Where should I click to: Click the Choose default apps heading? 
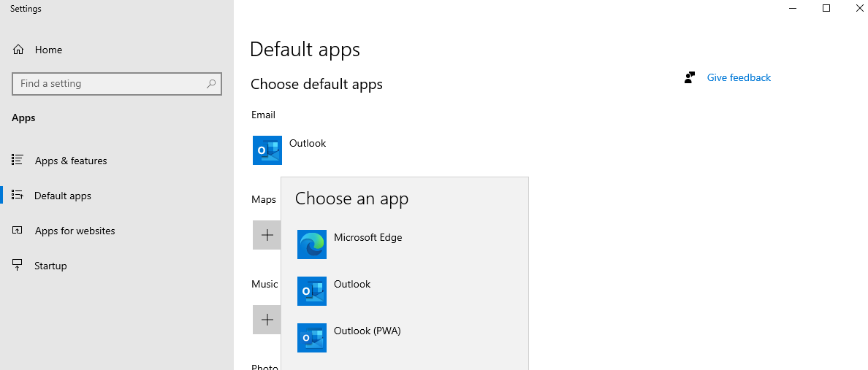pos(316,84)
